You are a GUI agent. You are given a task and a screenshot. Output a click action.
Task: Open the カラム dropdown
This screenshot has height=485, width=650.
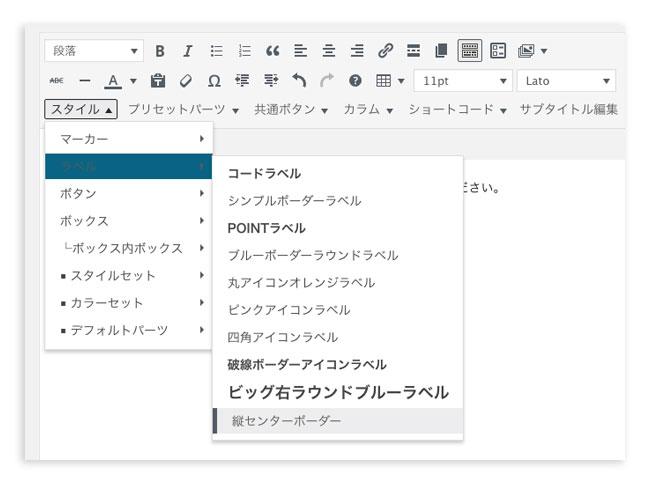(x=368, y=109)
